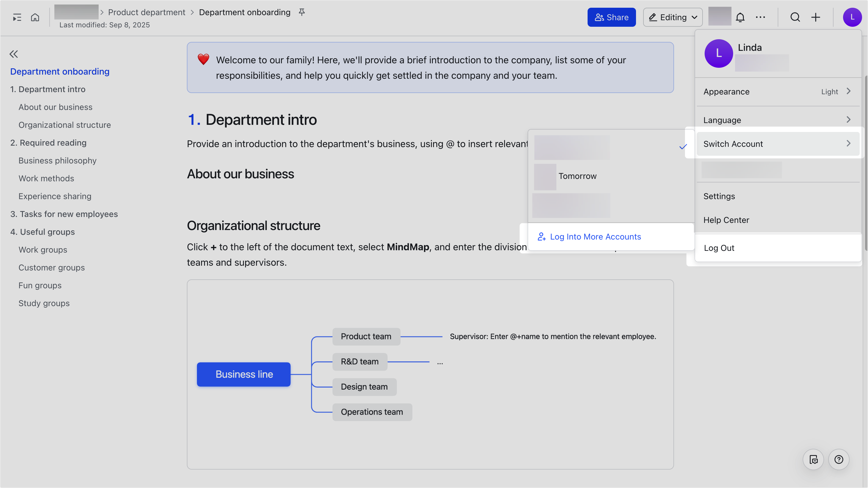Image resolution: width=868 pixels, height=488 pixels.
Task: Open the more options ellipsis menu
Action: tap(760, 17)
